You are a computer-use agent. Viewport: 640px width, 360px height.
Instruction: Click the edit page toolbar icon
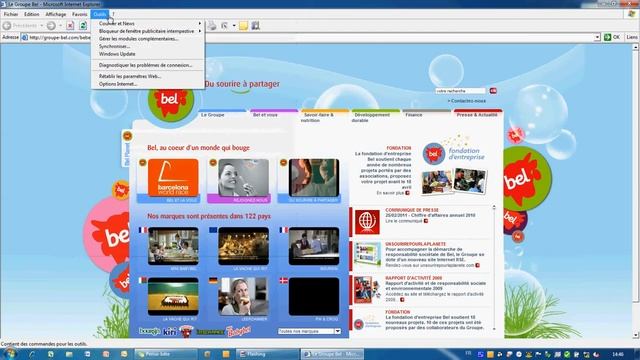point(225,26)
